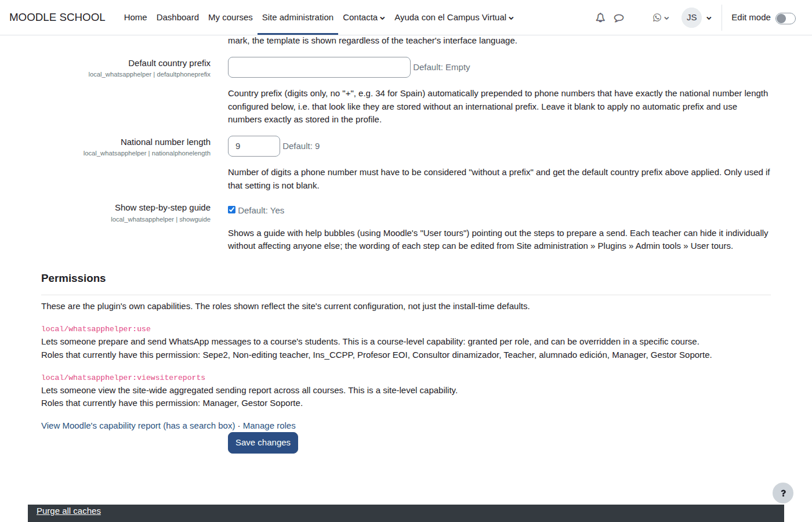Click the MOODLE SCHOOL site logo
The height and width of the screenshot is (522, 812).
click(x=57, y=17)
